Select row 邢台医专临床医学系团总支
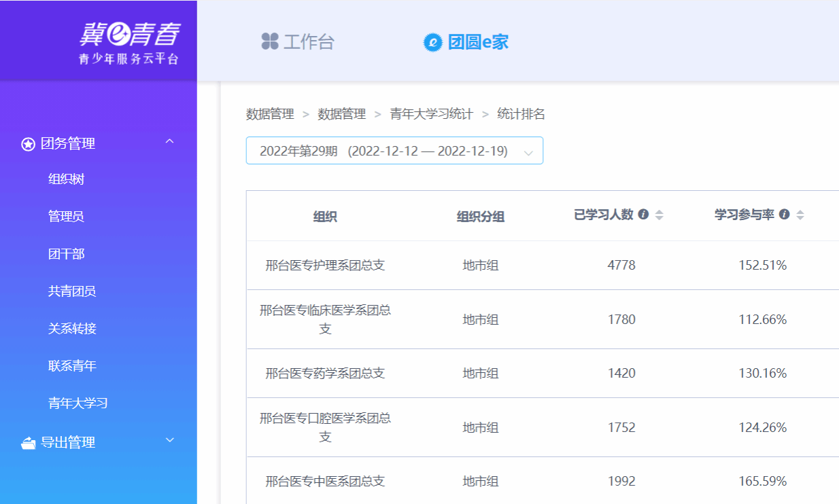The image size is (839, 504). 543,320
